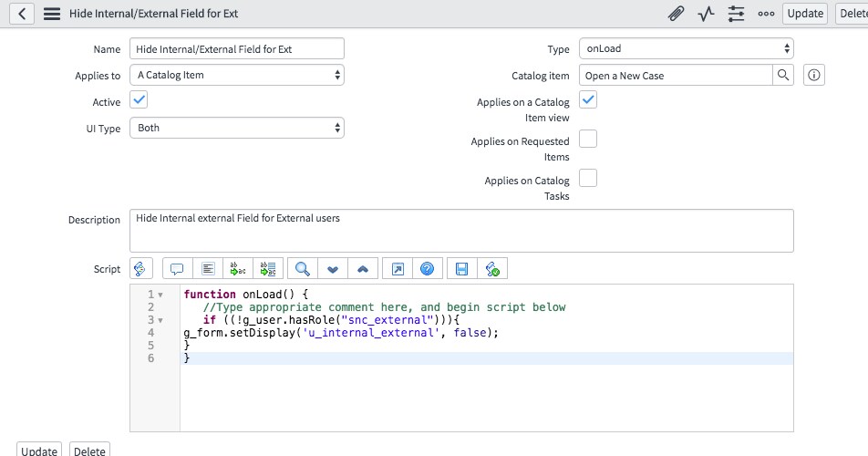
Task: Toggle the Active checkbox
Action: 139,100
